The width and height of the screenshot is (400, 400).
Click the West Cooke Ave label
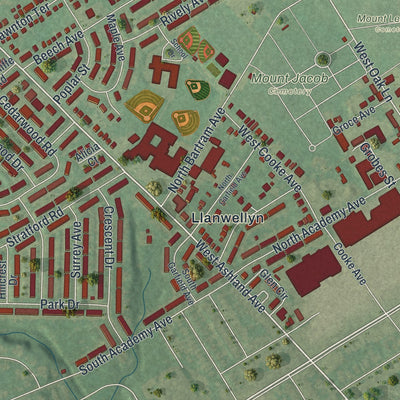(x=270, y=158)
